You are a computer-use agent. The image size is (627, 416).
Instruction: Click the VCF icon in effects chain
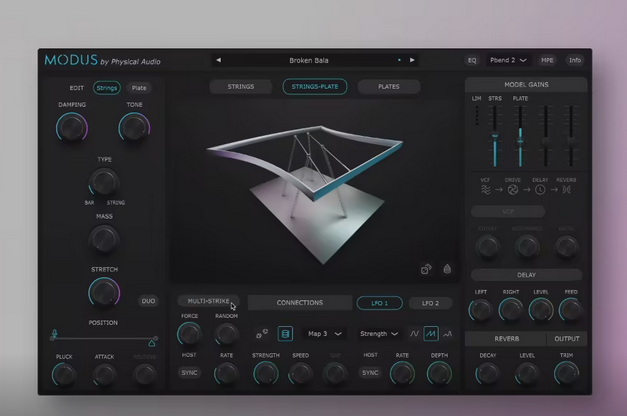click(x=486, y=189)
